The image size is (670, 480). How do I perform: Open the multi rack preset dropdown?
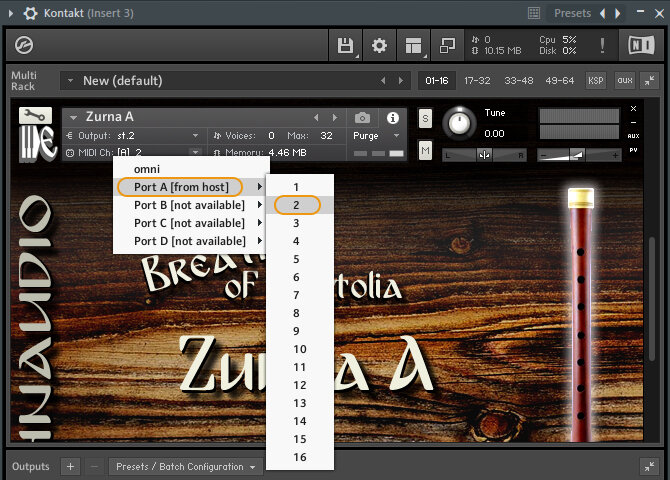click(70, 80)
